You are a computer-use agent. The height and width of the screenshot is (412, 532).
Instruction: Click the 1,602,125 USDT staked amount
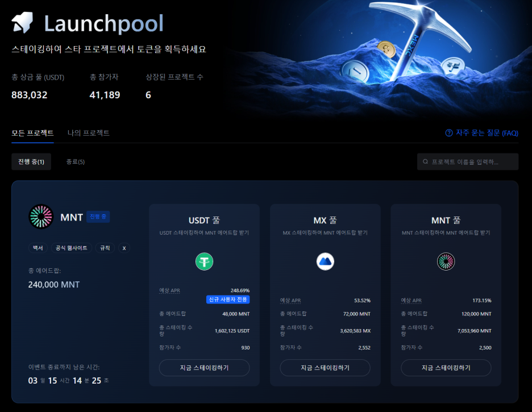(x=232, y=331)
